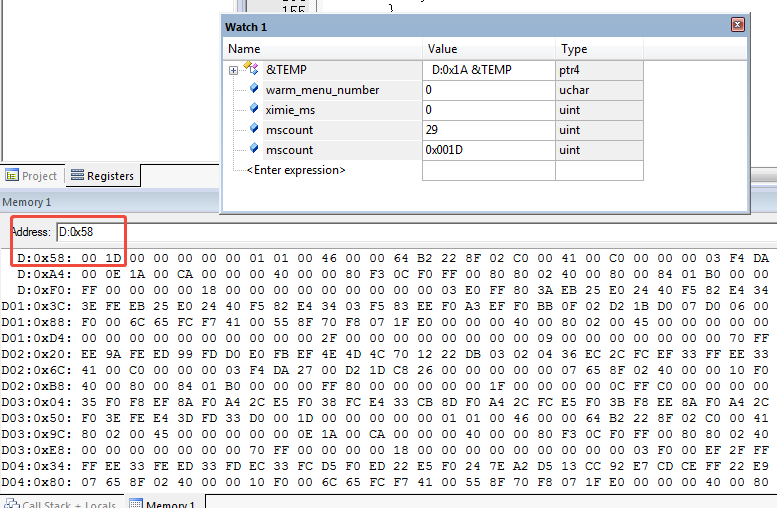This screenshot has width=777, height=508.
Task: Click the icon beside mscount value 0x001D
Action: [254, 149]
